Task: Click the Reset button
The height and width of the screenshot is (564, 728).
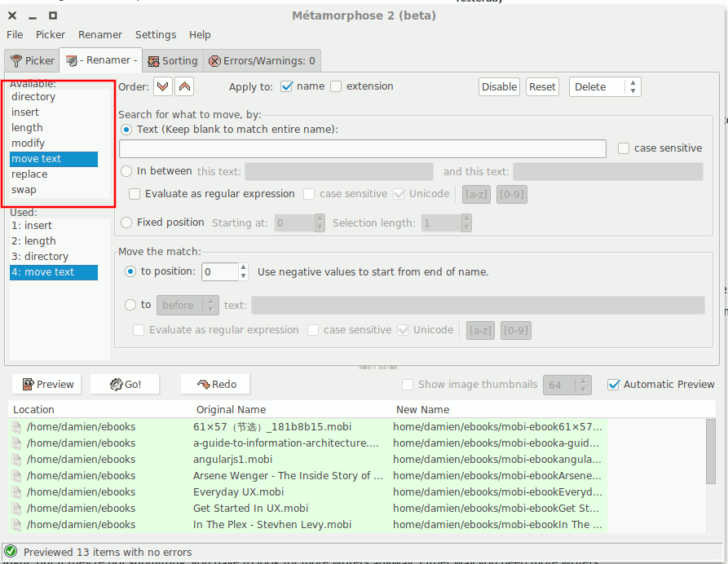Action: point(542,86)
